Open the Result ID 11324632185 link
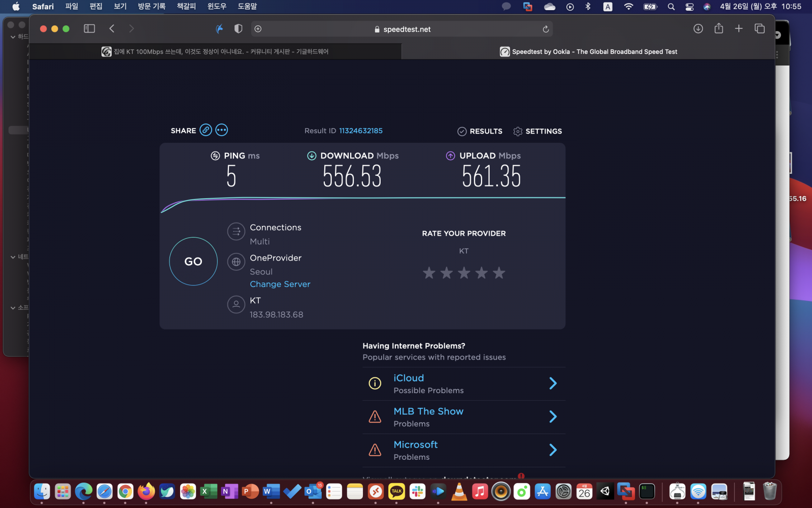The height and width of the screenshot is (508, 812). [360, 131]
